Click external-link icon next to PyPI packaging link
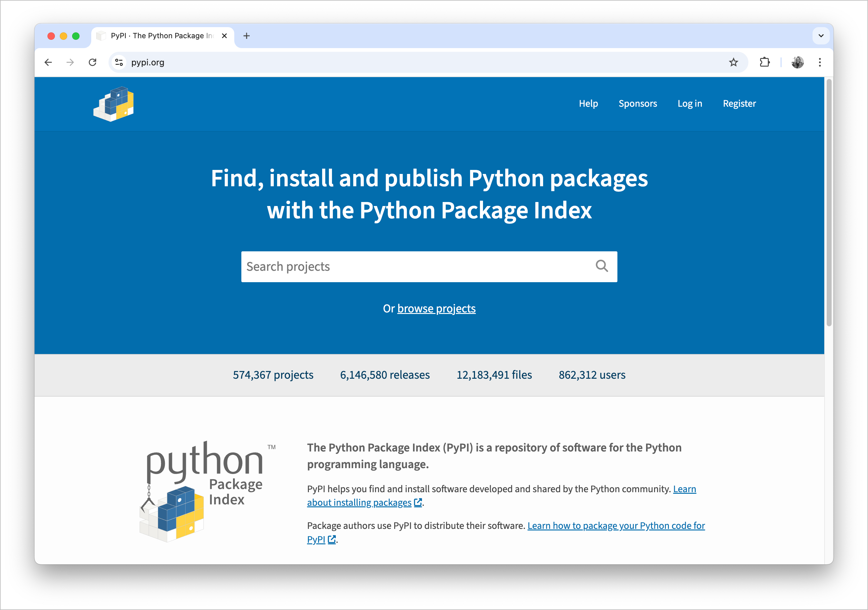The image size is (868, 610). point(332,540)
